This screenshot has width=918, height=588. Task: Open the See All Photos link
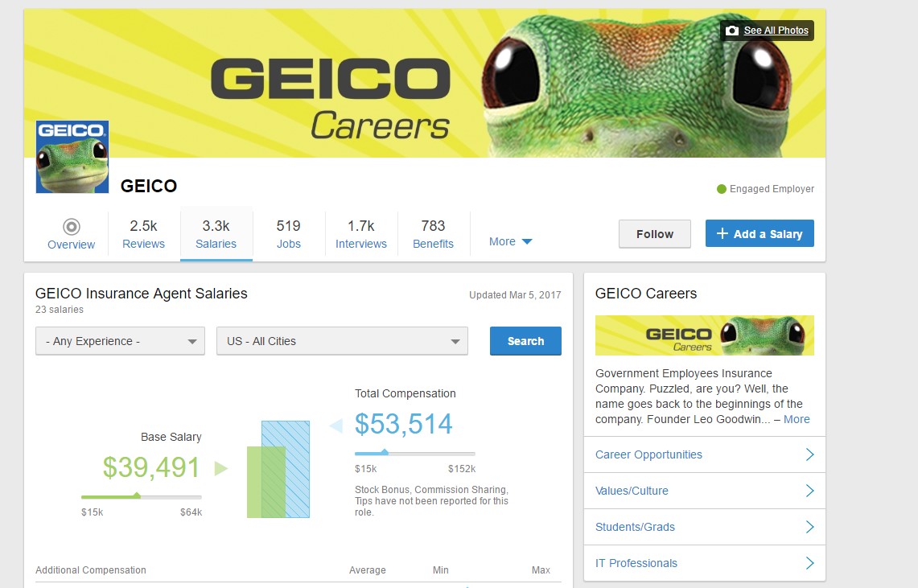pyautogui.click(x=776, y=31)
